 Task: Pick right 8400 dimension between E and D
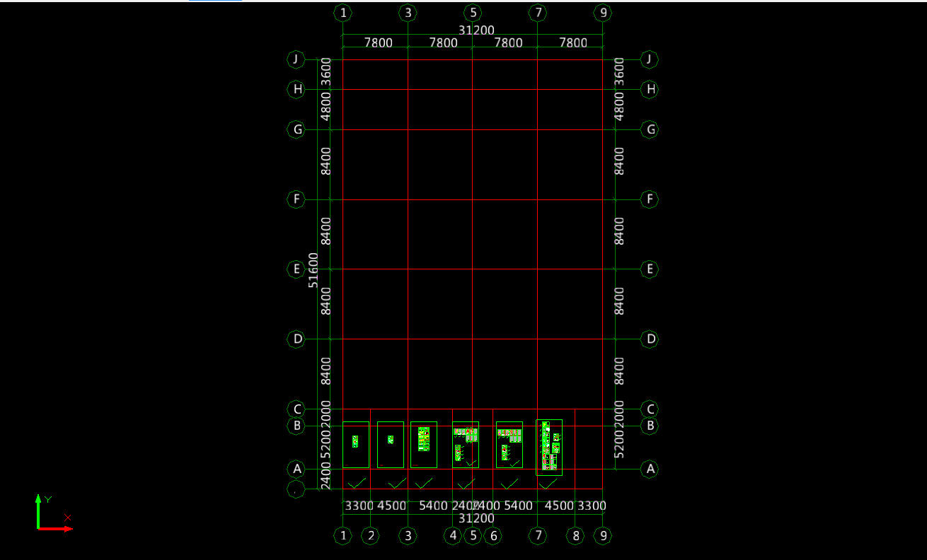[x=619, y=301]
